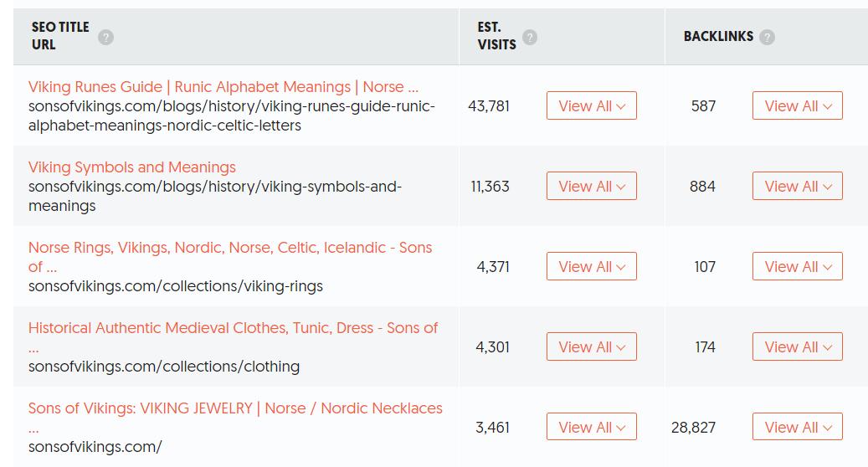This screenshot has height=467, width=868.
Task: Open Historical Authentic Medieval Clothes title link
Action: click(x=233, y=328)
